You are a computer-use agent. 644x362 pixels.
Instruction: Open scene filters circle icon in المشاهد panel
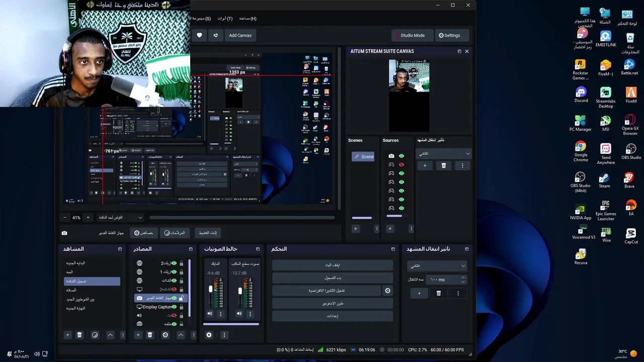click(95, 335)
